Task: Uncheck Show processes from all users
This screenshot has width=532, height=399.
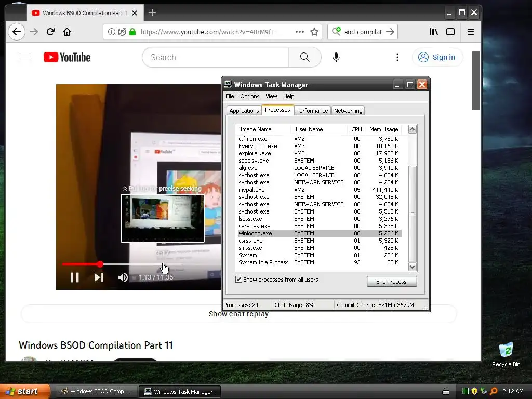Action: 239,279
